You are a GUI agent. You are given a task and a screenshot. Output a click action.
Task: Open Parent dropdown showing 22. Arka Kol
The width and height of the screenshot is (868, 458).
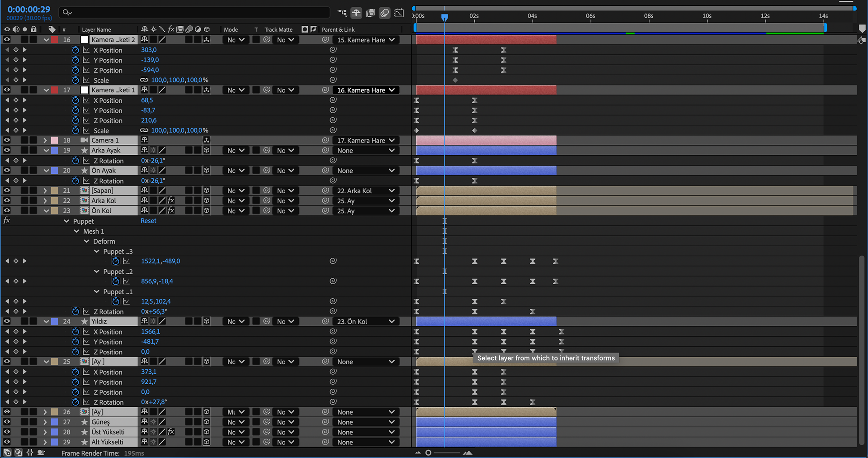coord(365,191)
